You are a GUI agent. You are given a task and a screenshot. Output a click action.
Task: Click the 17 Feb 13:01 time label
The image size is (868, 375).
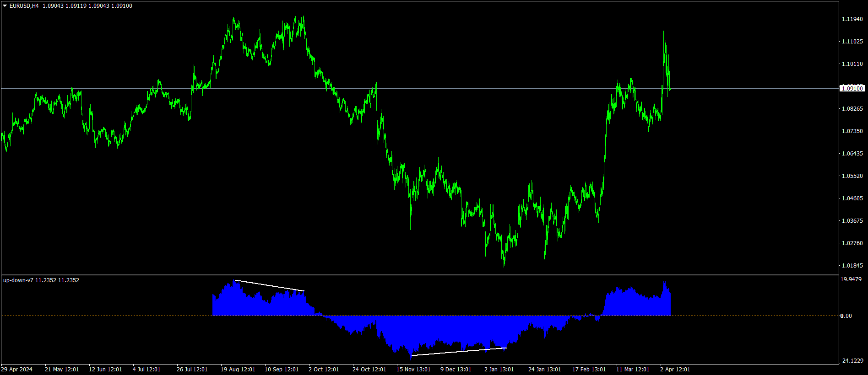(589, 369)
